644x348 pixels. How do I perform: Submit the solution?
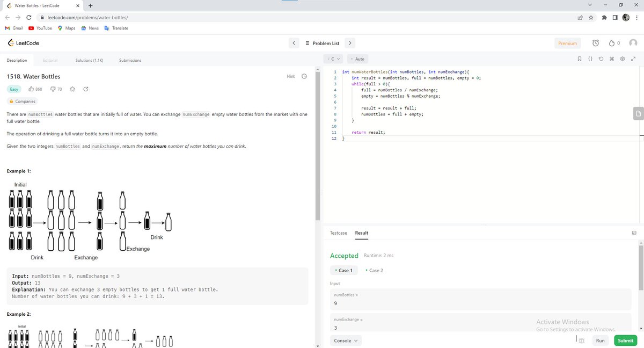pos(625,340)
